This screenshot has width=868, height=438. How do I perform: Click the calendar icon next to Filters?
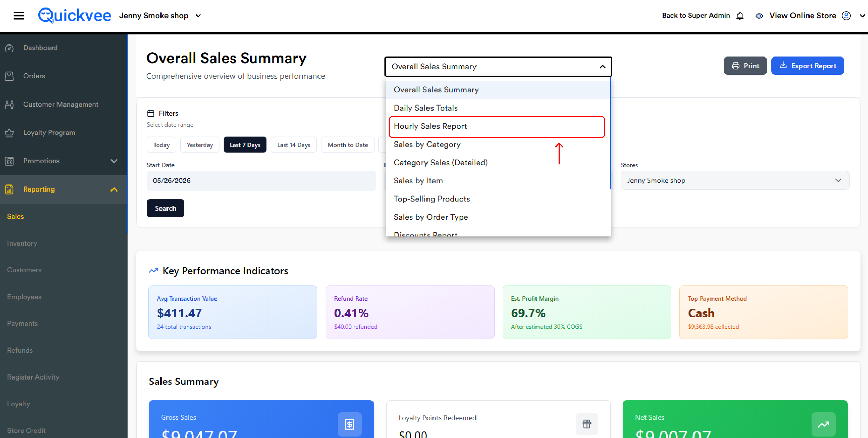point(151,113)
